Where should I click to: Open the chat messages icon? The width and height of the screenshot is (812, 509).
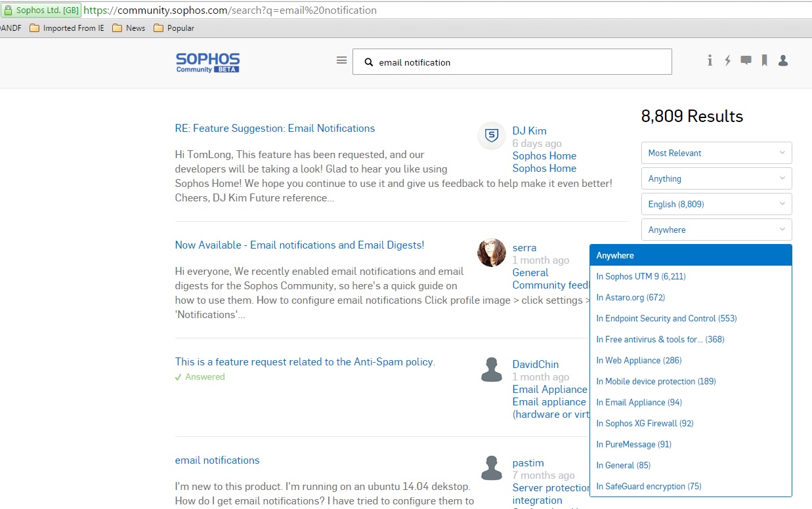[746, 60]
